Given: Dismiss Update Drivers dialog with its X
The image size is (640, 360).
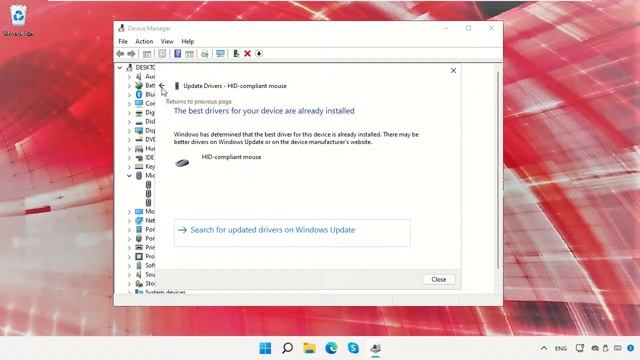Looking at the screenshot, I should click(453, 71).
